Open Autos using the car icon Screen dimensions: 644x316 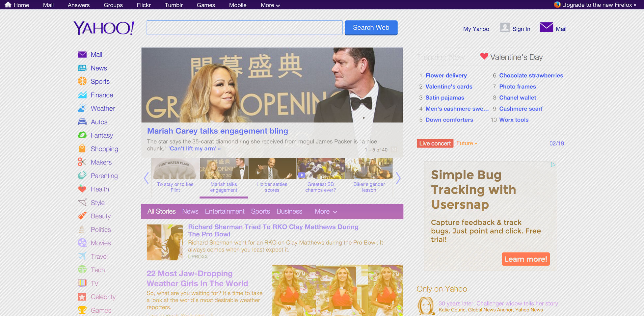82,122
